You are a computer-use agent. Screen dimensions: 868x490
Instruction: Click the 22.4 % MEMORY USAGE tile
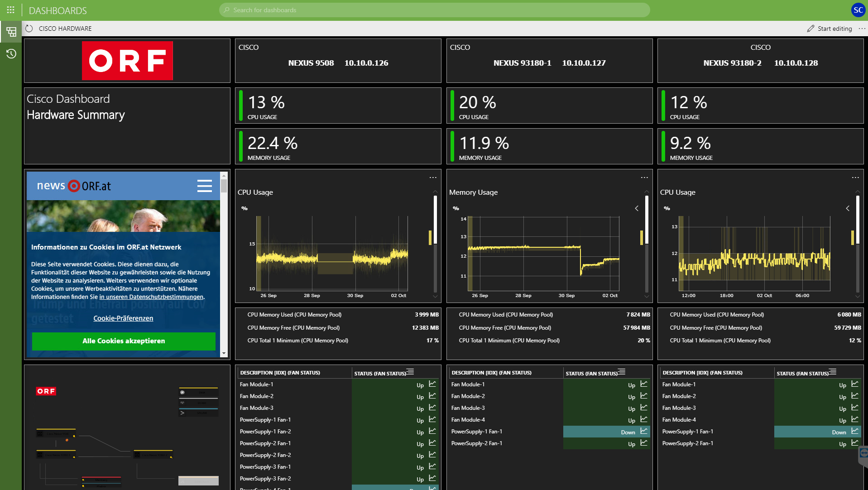(x=338, y=146)
